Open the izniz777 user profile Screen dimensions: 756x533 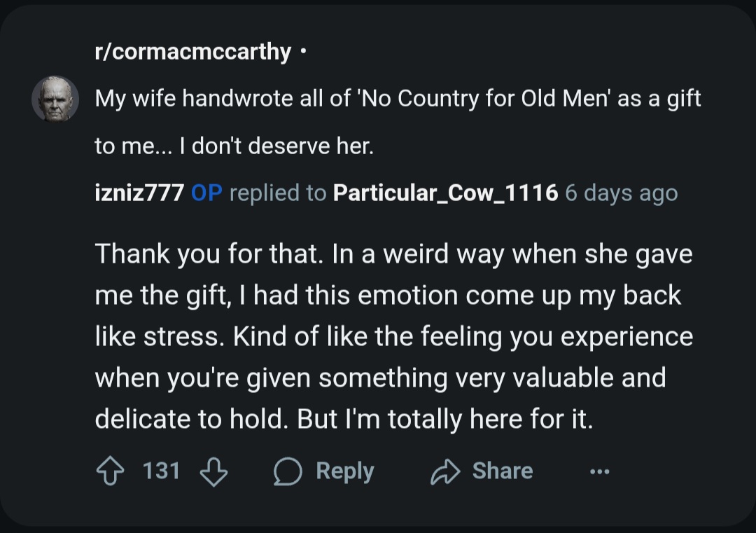pos(139,193)
